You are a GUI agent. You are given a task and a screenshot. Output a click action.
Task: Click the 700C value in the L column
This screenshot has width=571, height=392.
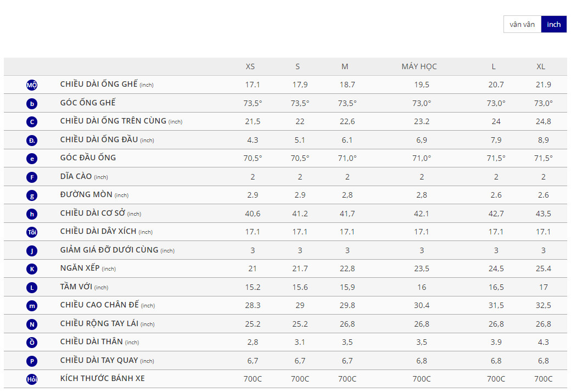[496, 379]
